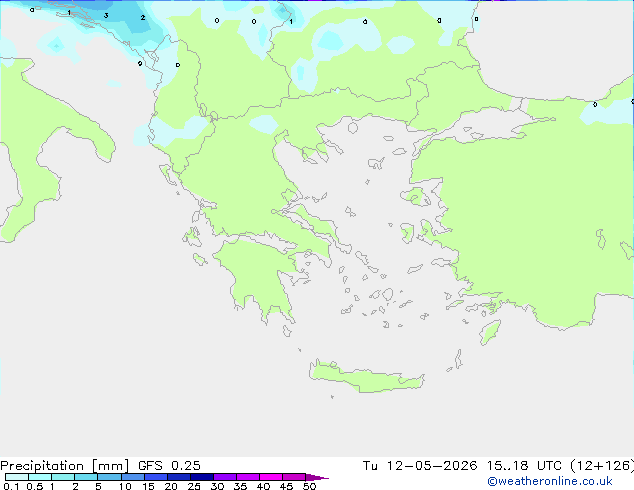Click the '30' legend scale label
Screen dimensions: 634x490
click(217, 486)
